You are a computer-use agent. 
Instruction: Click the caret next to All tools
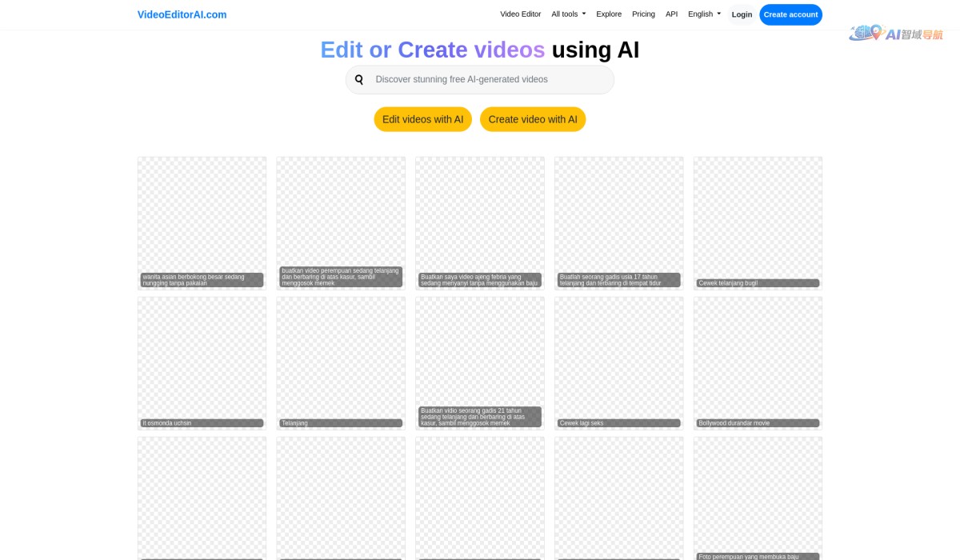tap(583, 14)
